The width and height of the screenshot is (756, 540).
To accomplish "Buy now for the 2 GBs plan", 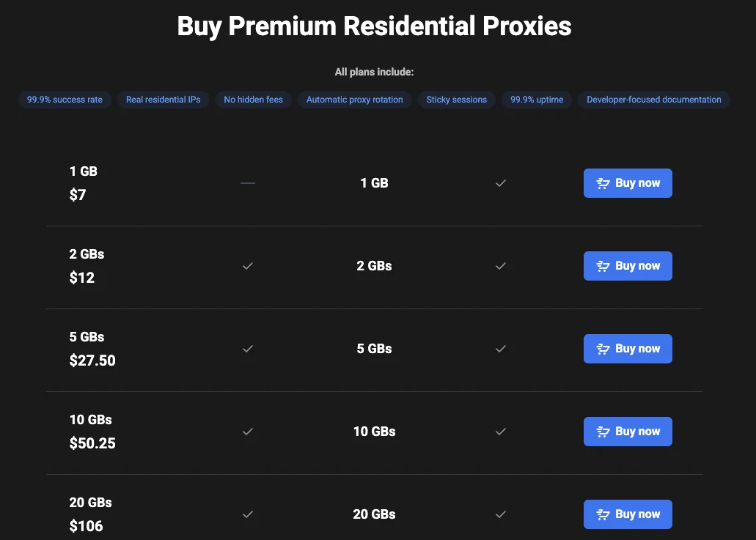I will (x=628, y=266).
